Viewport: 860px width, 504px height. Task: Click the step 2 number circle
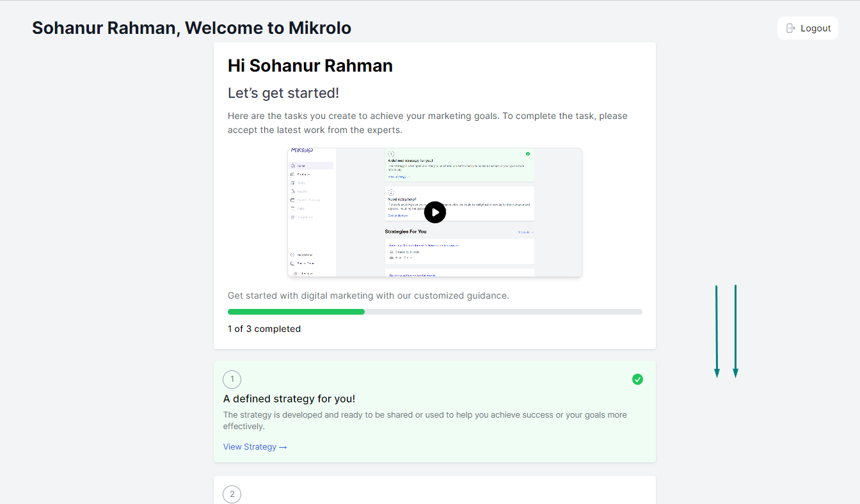coord(232,494)
